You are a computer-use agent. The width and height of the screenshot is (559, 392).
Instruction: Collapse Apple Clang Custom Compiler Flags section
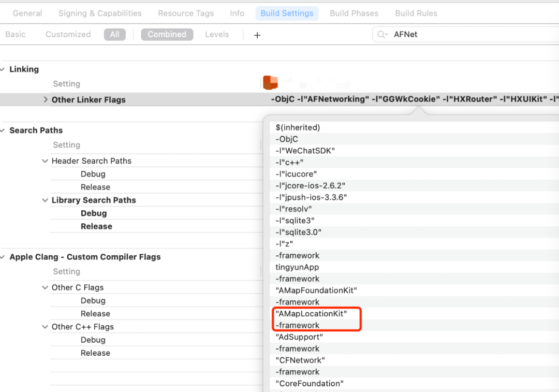coord(3,257)
